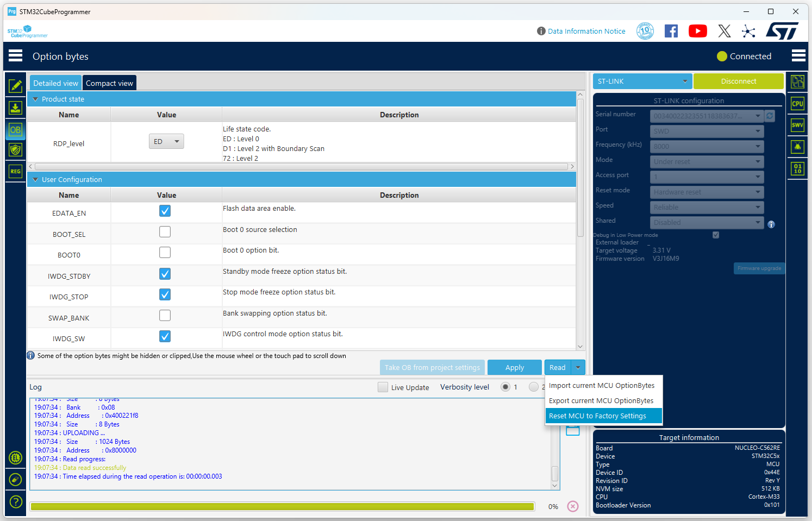
Task: Enable the SWAP_BANK checkbox
Action: click(165, 316)
